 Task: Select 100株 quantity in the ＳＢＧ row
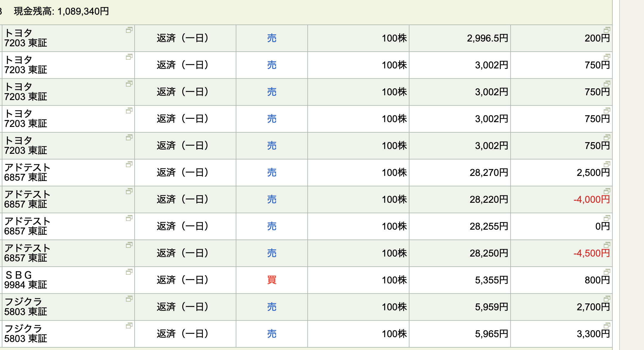pos(394,280)
